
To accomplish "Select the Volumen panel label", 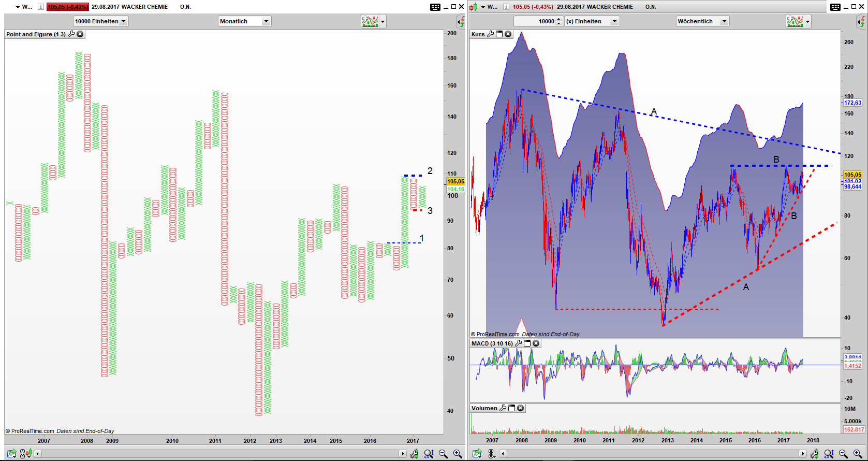I will (x=484, y=408).
